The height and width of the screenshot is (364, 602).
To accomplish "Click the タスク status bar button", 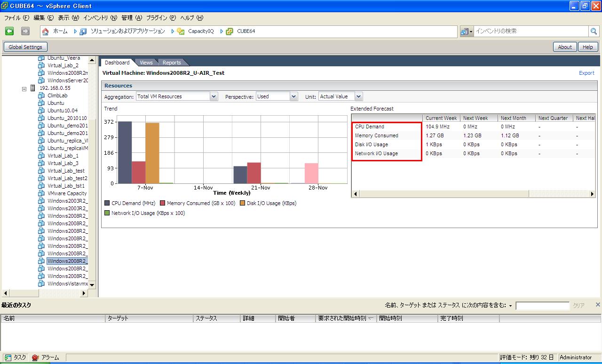I will point(16,357).
